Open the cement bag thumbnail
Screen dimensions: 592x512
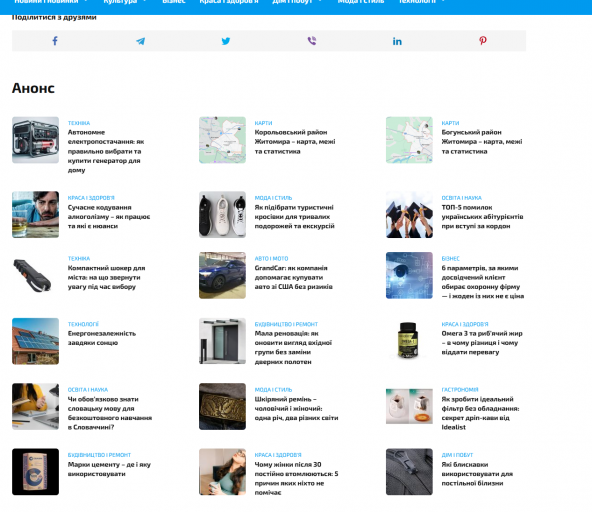point(35,472)
